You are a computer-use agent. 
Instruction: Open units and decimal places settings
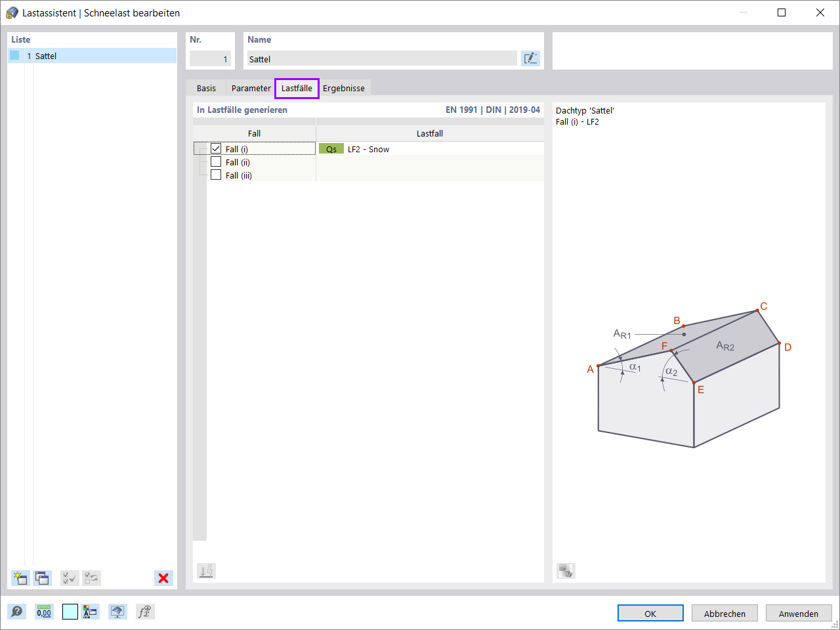(x=44, y=612)
